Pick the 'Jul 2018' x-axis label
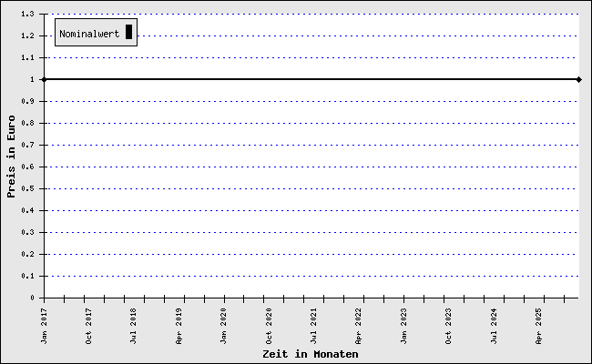The image size is (592, 364). (x=134, y=325)
